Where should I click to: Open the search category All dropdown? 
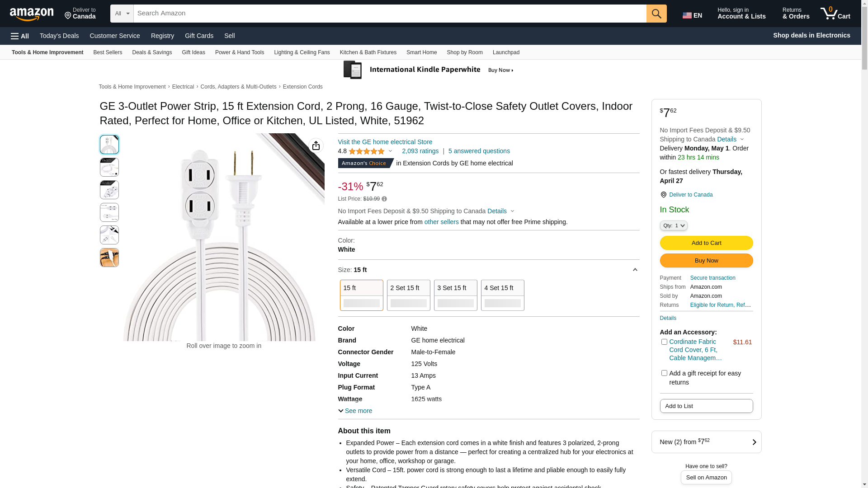coord(122,14)
